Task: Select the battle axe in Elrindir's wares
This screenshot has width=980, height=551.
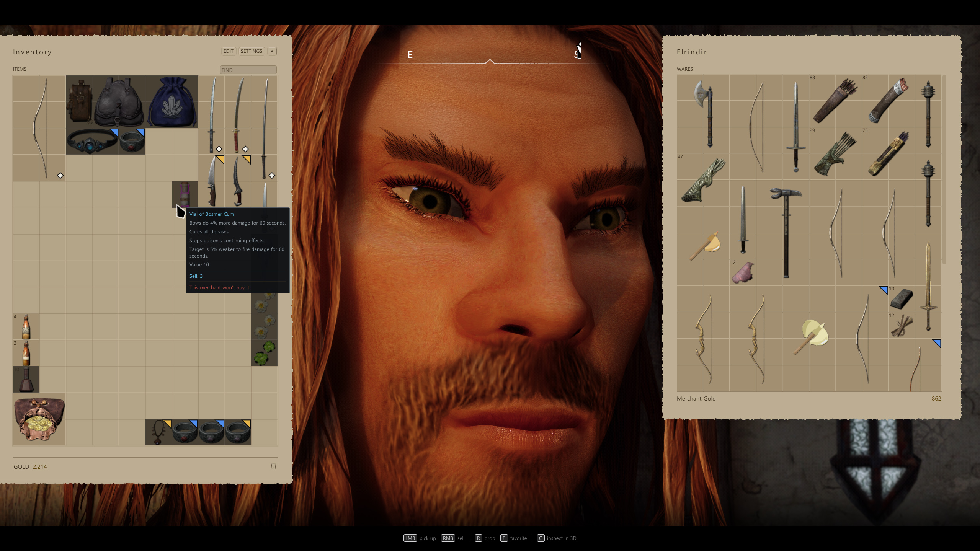Action: click(704, 114)
